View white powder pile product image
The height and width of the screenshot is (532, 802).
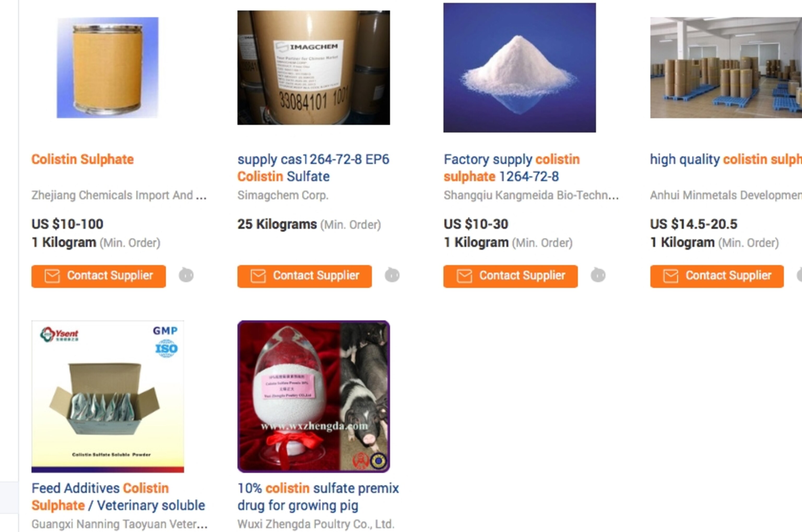520,68
